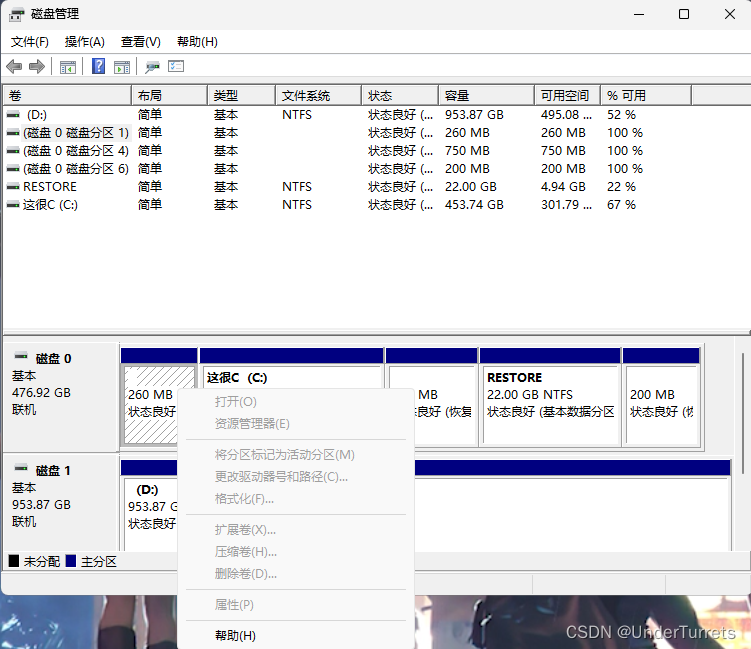Click the 磁盘 1 disk label panel
Screen dimensions: 751x649
click(x=61, y=503)
